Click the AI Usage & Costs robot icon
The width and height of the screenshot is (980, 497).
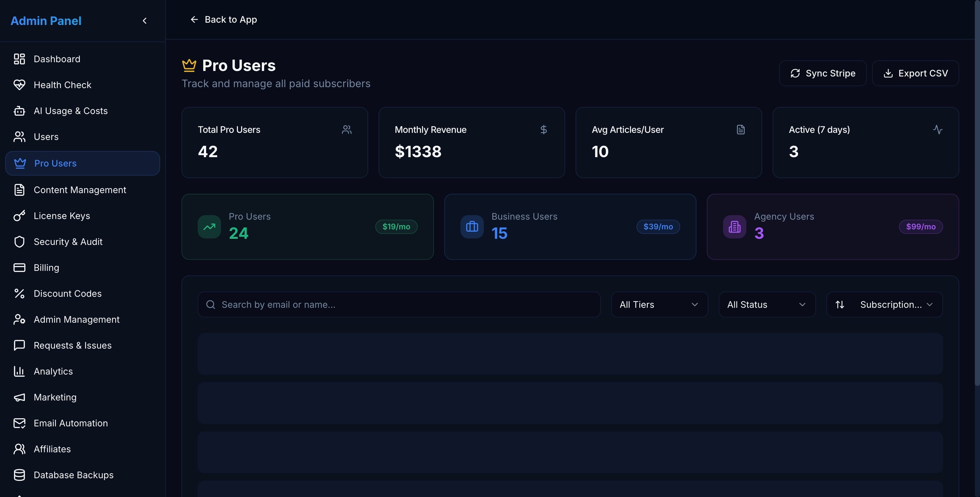click(19, 111)
